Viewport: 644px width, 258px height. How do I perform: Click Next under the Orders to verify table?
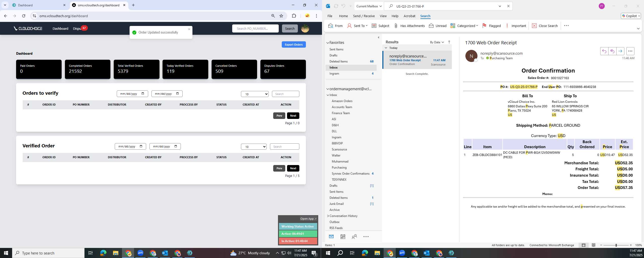pos(293,116)
